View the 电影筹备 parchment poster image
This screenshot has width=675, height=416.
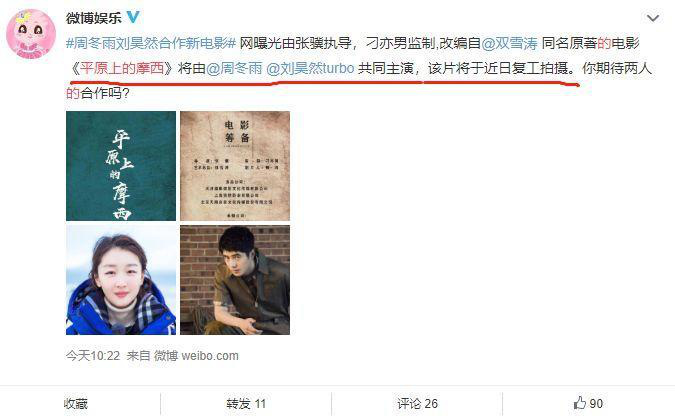[235, 166]
